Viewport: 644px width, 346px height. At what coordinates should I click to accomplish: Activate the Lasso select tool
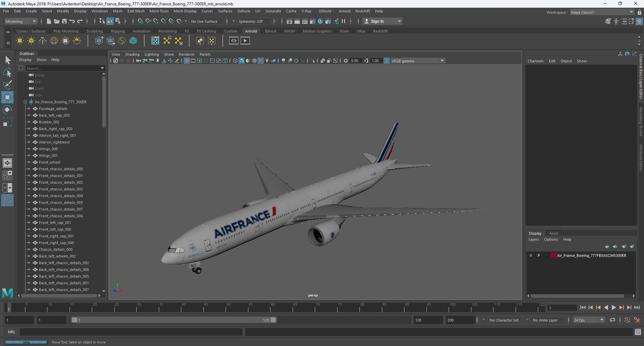[x=7, y=72]
